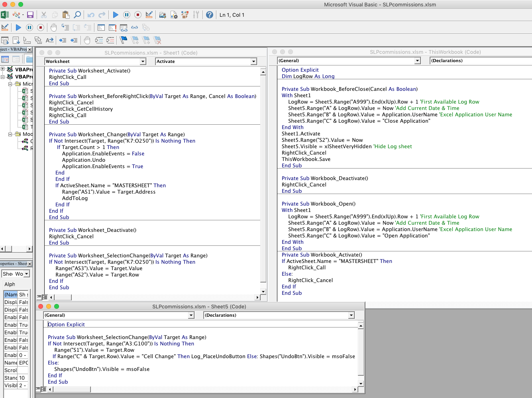The height and width of the screenshot is (398, 532).
Task: Open the object dropdown in the Properties panel
Action: (27, 274)
